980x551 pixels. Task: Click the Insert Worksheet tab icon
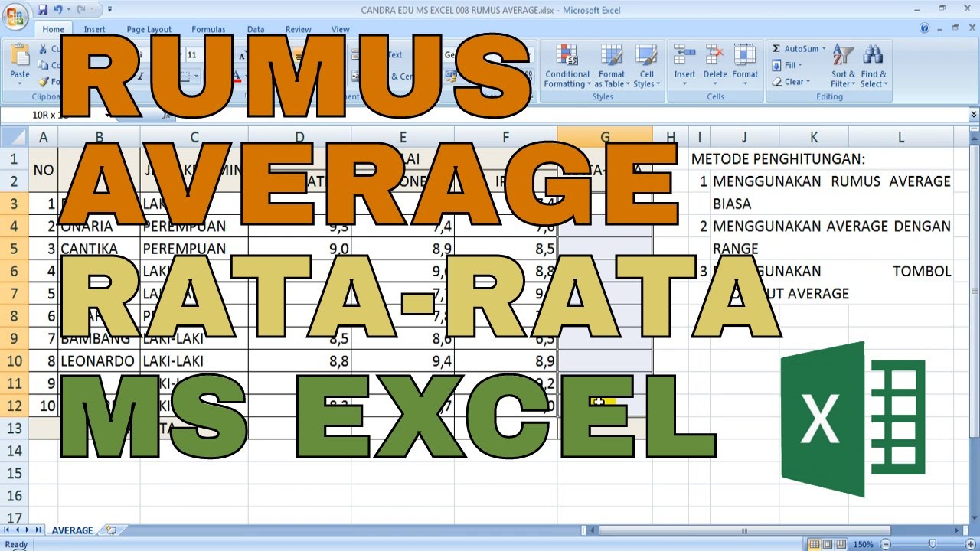(112, 530)
